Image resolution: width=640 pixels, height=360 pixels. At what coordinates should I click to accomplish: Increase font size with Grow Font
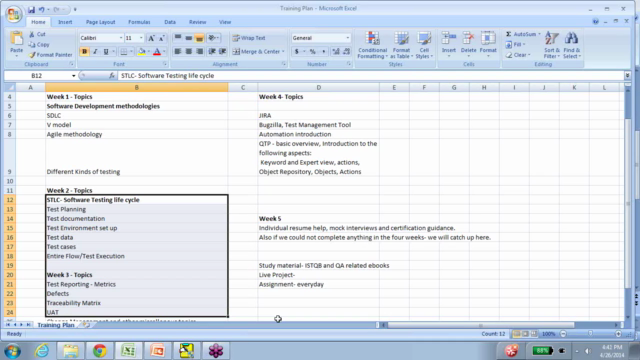[151, 38]
